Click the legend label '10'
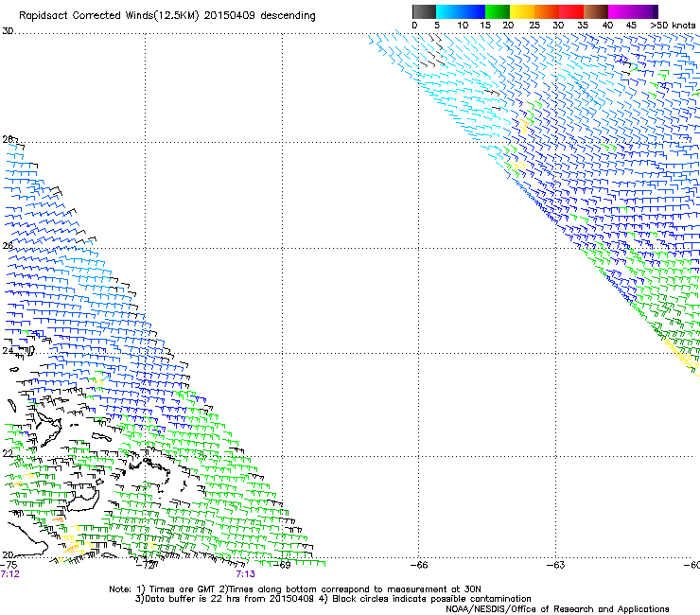The height and width of the screenshot is (615, 700). [463, 26]
